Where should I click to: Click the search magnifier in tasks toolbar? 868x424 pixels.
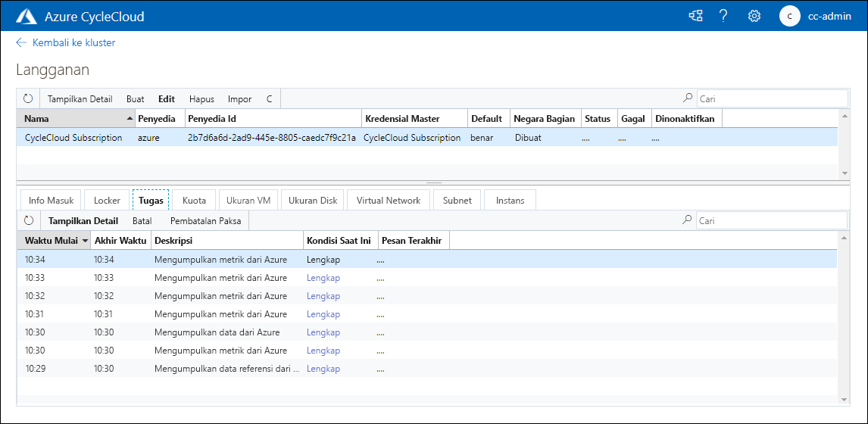click(x=687, y=220)
